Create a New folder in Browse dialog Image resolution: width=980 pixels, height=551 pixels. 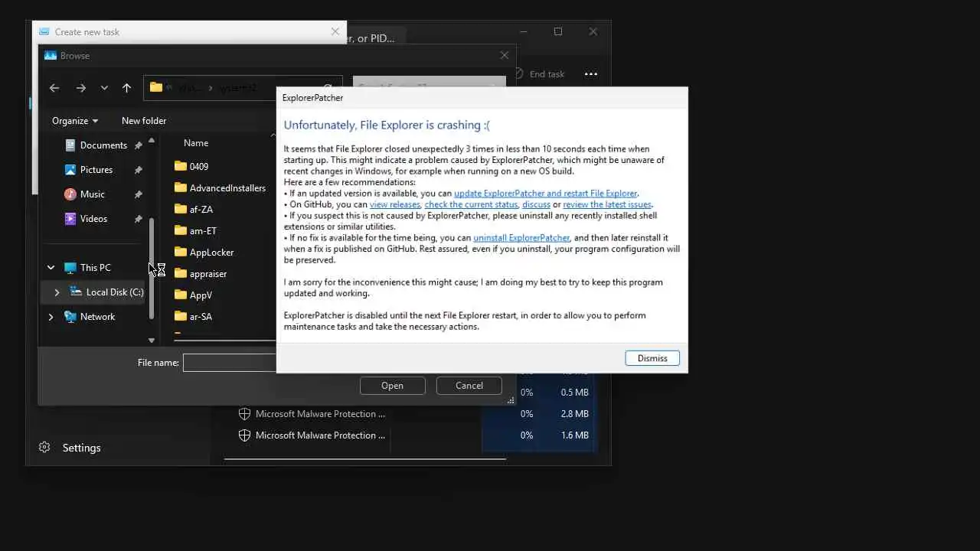click(144, 121)
